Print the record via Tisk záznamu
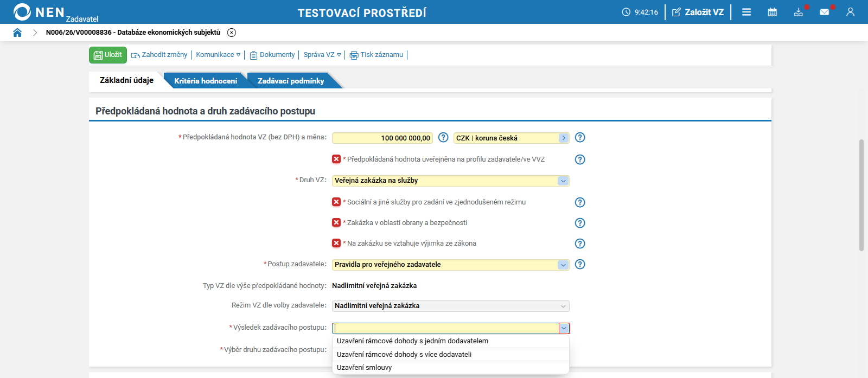The image size is (868, 378). click(x=376, y=55)
